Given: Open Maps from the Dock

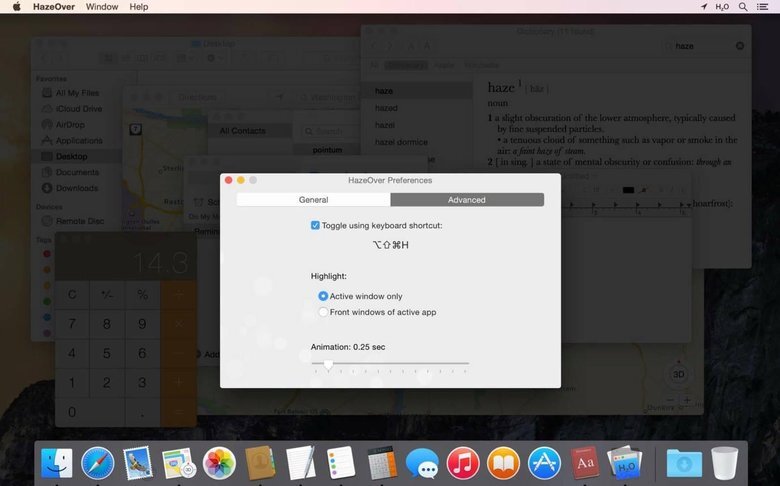Looking at the screenshot, I should (x=179, y=463).
